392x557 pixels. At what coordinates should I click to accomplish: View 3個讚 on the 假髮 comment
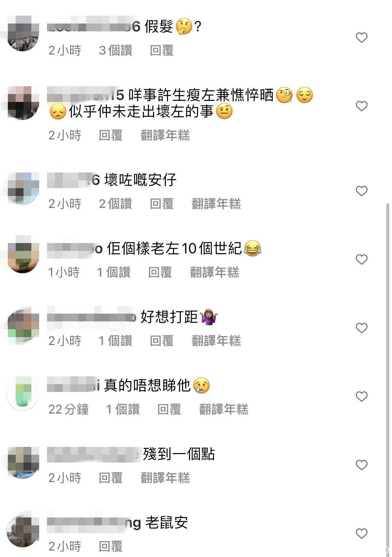coord(115,50)
